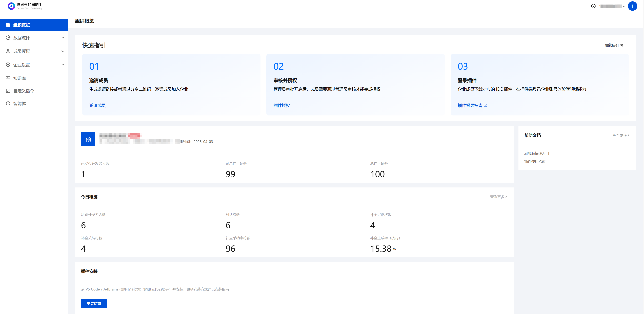Viewport: 644px width, 314px height.
Task: Expand the 企业设置 menu chevron
Action: [x=63, y=65]
